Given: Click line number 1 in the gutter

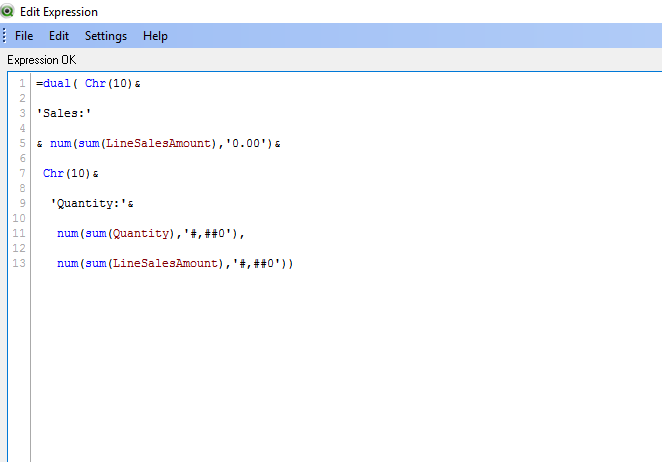Looking at the screenshot, I should pos(22,83).
